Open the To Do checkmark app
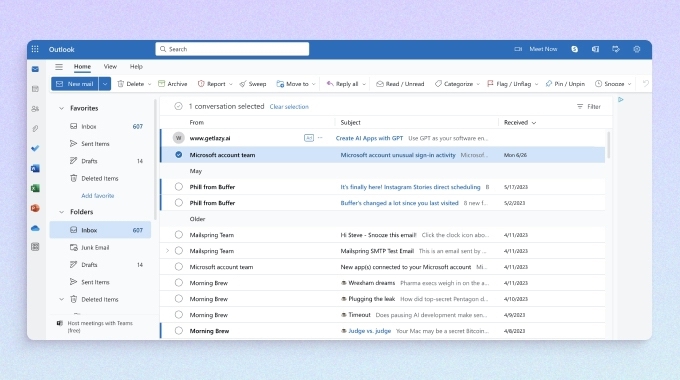The image size is (680, 380). pos(35,148)
